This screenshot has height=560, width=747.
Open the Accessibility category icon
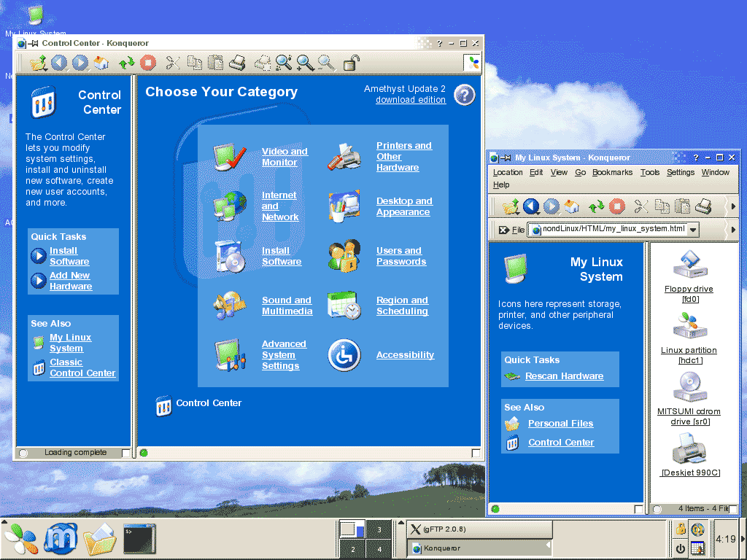(344, 355)
